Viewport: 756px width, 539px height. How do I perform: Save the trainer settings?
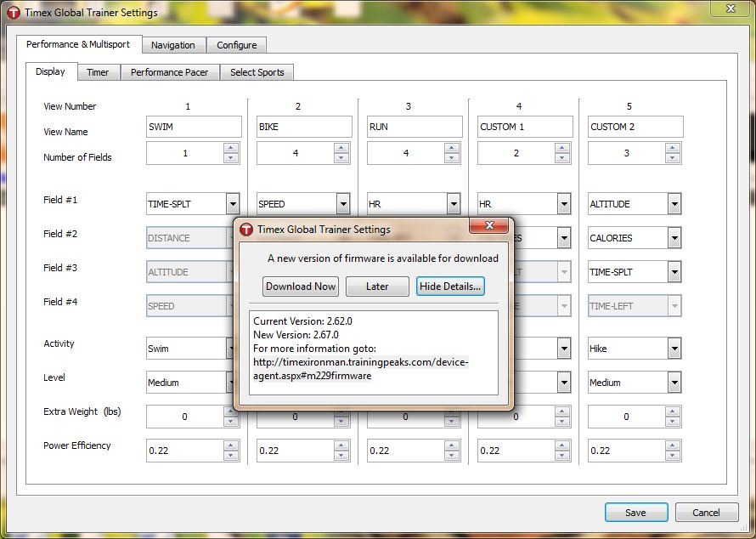(x=636, y=513)
